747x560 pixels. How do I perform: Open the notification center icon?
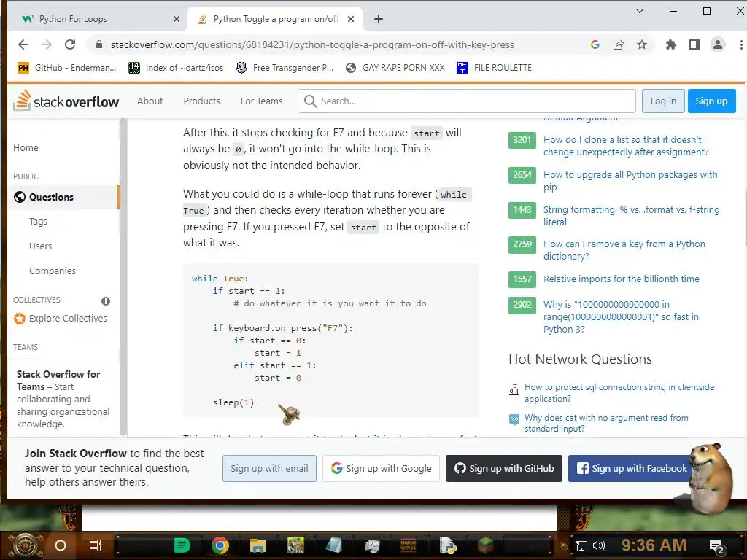click(717, 546)
